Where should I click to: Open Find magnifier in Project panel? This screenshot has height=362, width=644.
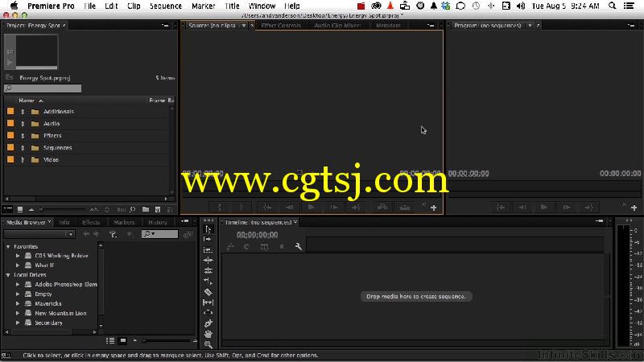[x=132, y=209]
